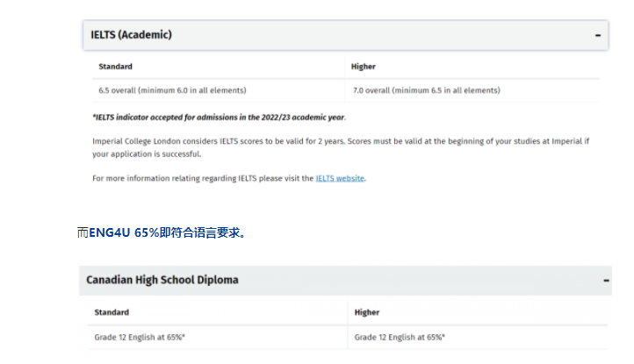Screen dimensions: 634x364
Task: Collapse the IELTS (Academic) section minus icon
Action: click(598, 35)
